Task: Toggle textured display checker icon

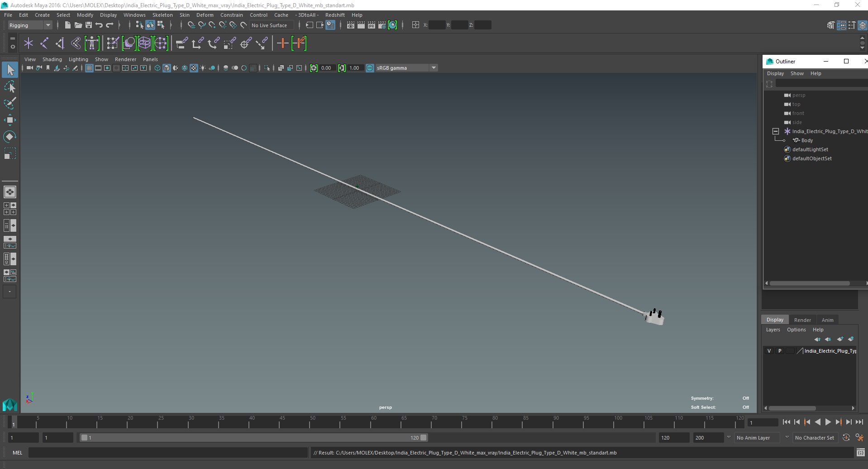Action: coord(194,68)
